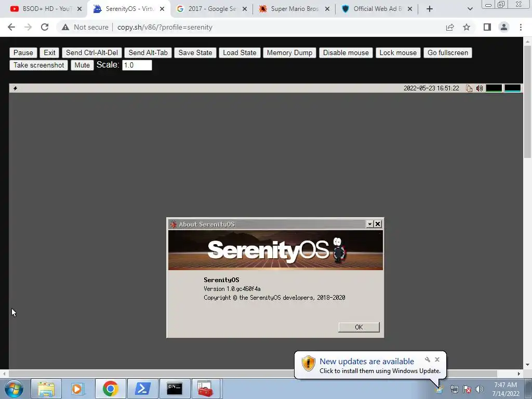532x399 pixels.
Task: Click the bug icon in About SerenityOS title bar
Action: pyautogui.click(x=174, y=224)
